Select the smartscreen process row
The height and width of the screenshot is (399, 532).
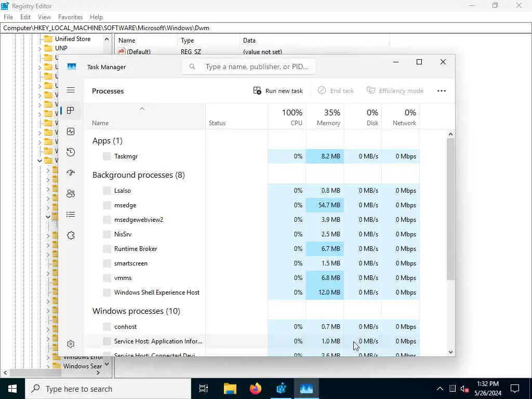(252, 263)
